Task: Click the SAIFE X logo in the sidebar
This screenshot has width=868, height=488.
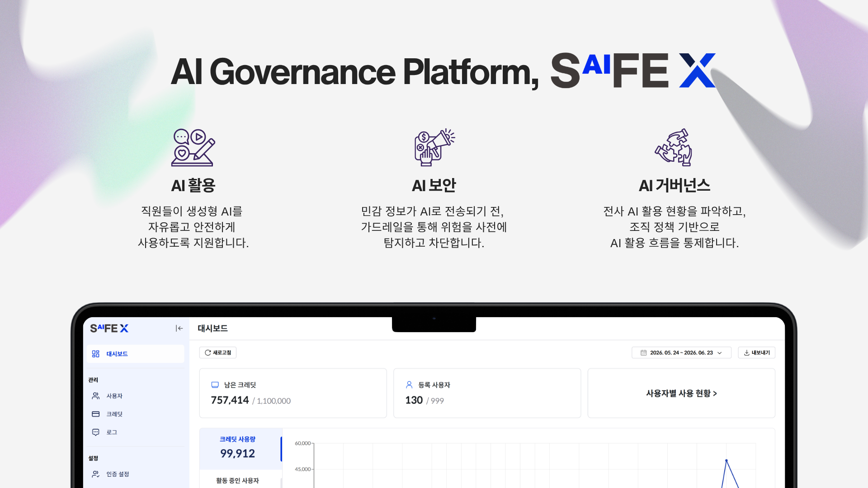Action: (109, 328)
